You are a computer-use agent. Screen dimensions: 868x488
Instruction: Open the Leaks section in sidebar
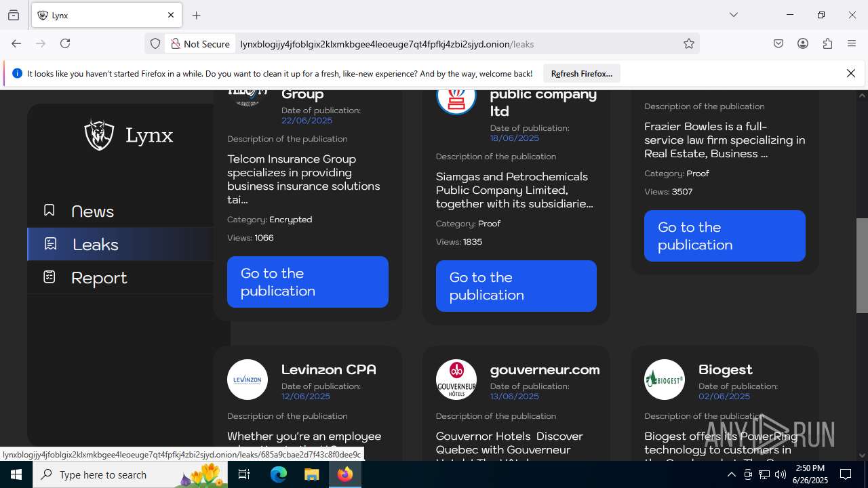(x=120, y=244)
